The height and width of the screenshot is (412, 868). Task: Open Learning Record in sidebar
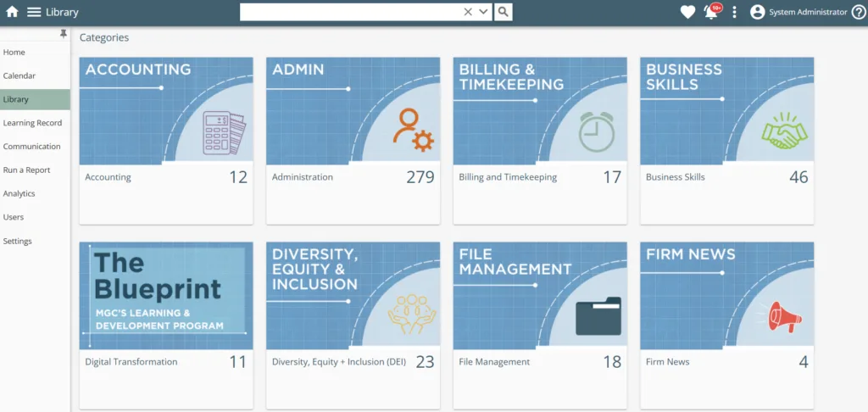[x=35, y=123]
